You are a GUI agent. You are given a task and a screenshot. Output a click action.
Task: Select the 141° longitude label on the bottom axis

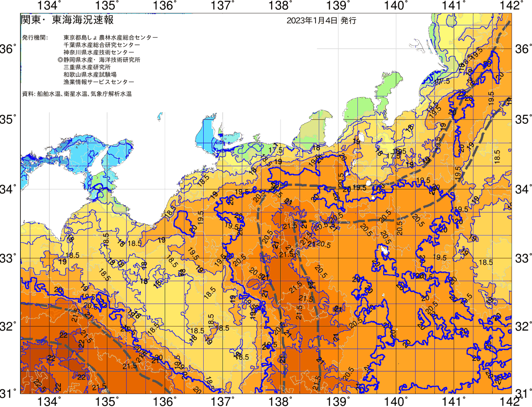(453, 401)
